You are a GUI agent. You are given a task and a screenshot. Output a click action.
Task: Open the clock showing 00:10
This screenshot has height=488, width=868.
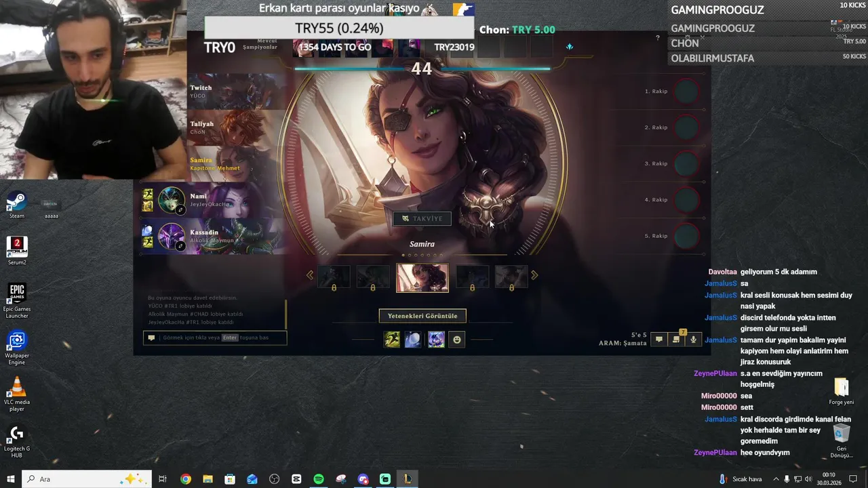pyautogui.click(x=829, y=479)
